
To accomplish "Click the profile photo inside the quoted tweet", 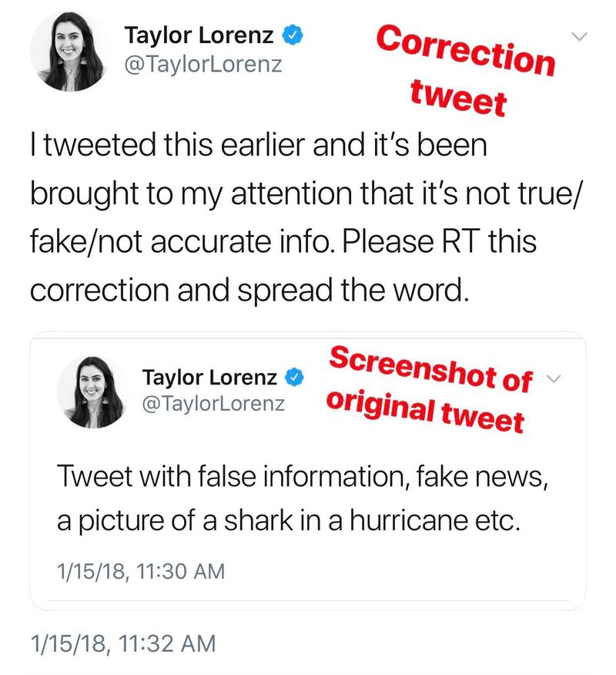I will (92, 392).
